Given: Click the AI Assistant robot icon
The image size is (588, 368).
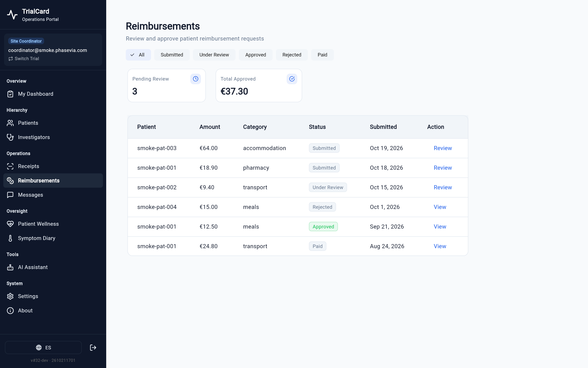Looking at the screenshot, I should tap(10, 267).
